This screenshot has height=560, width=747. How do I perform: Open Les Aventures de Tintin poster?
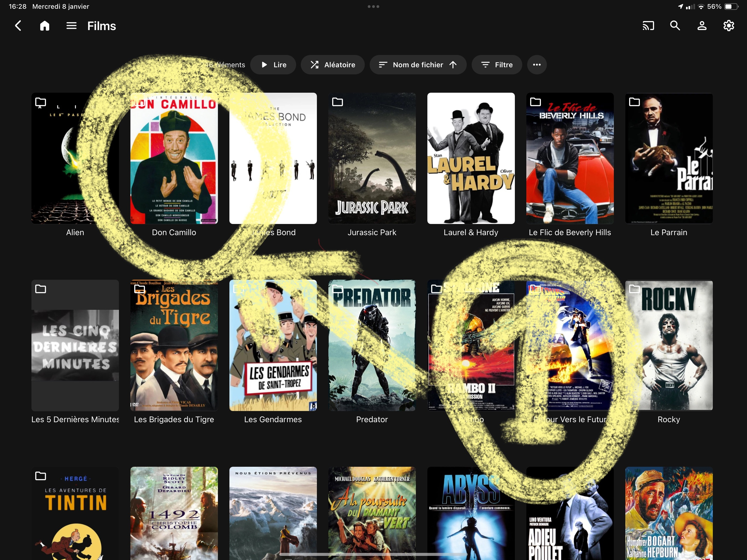click(x=75, y=514)
